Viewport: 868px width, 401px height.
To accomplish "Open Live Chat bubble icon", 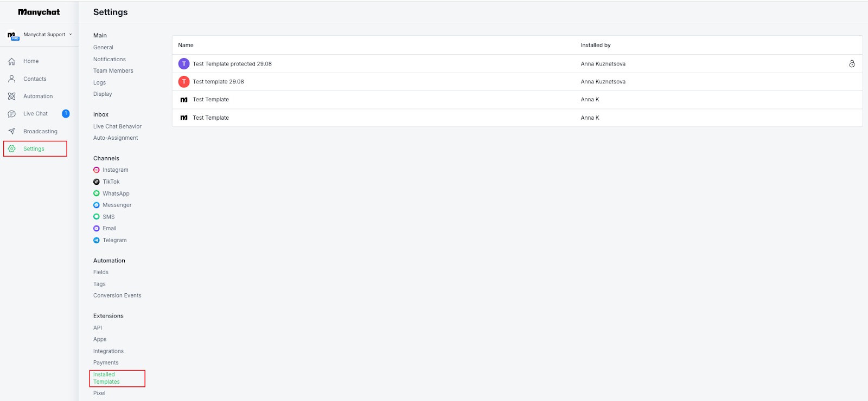I will (x=11, y=114).
